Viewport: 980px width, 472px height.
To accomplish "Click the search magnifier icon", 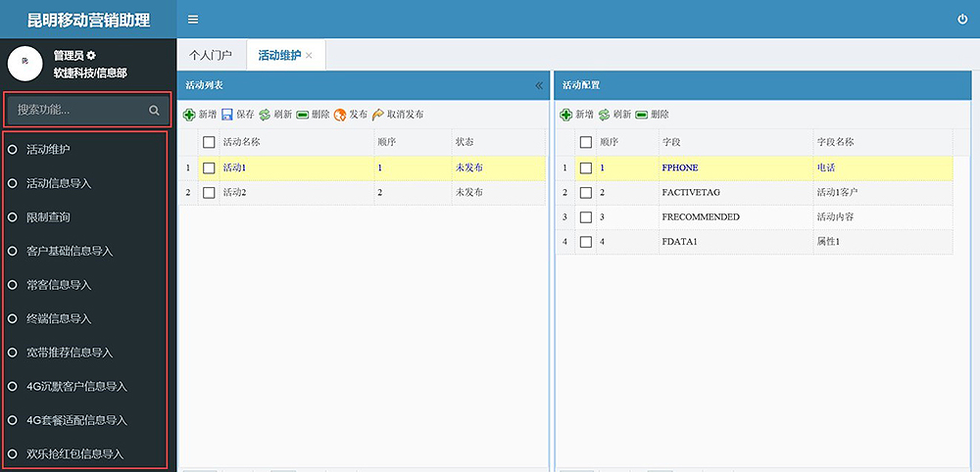I will click(x=154, y=111).
